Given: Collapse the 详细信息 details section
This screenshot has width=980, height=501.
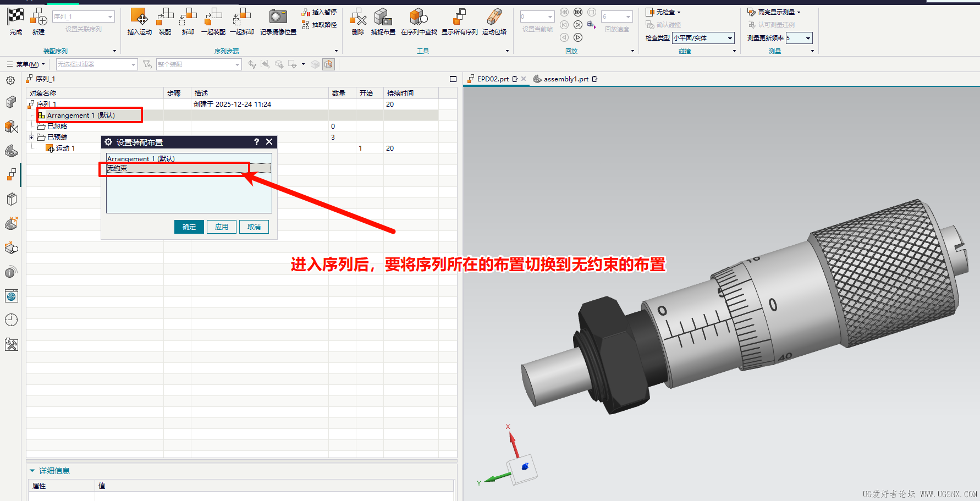Looking at the screenshot, I should tap(32, 471).
